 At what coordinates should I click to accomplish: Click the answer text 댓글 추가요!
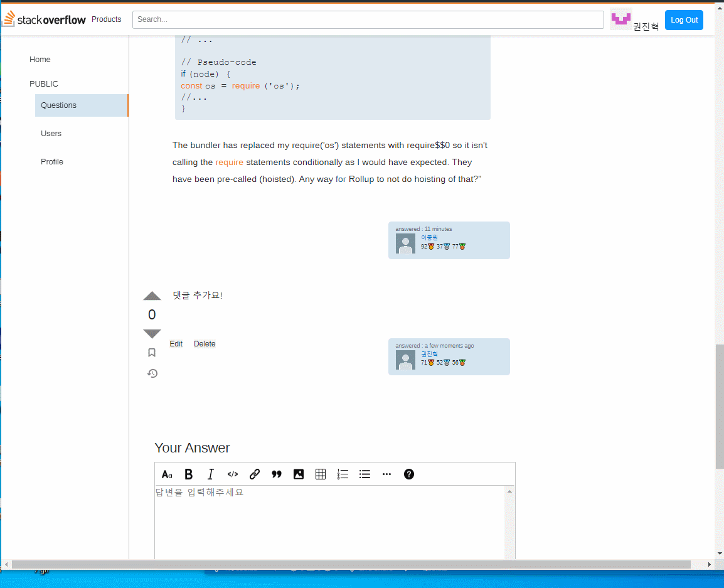click(x=198, y=295)
